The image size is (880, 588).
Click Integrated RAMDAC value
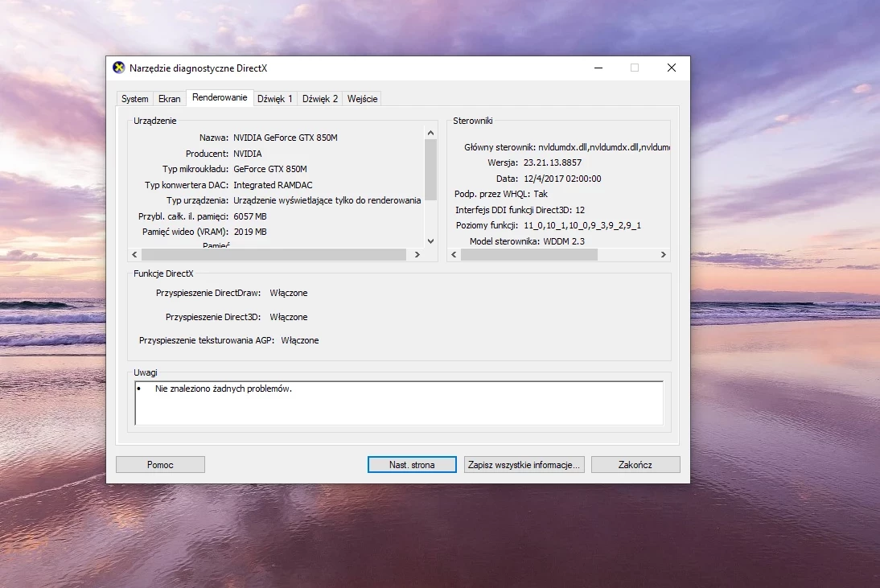click(x=273, y=184)
